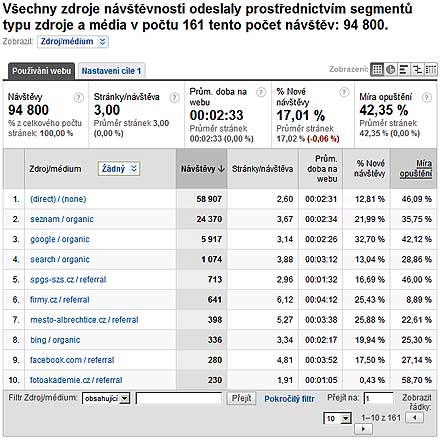Open the rows-per-page dropdown showing 10
Screen dimensions: 440x440
pyautogui.click(x=337, y=418)
